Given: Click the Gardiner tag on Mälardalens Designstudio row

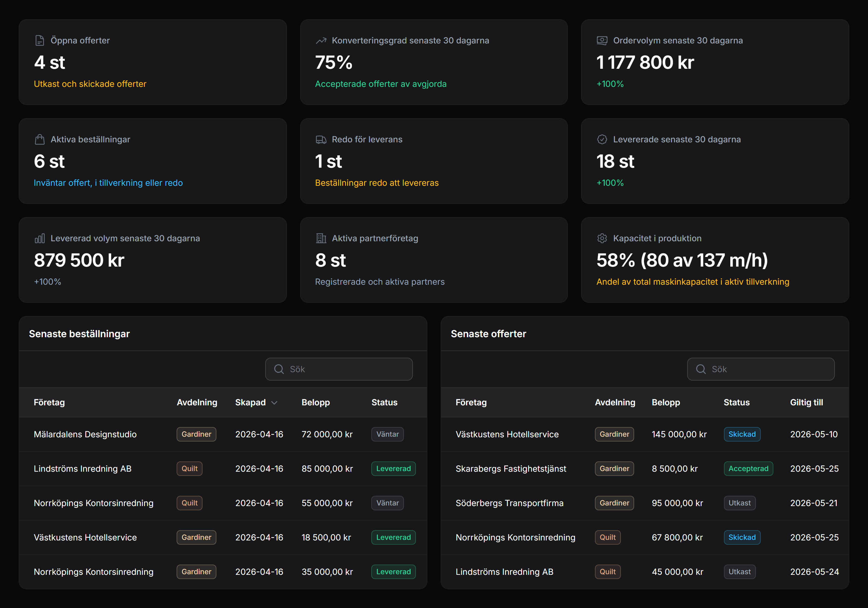Looking at the screenshot, I should [x=196, y=434].
